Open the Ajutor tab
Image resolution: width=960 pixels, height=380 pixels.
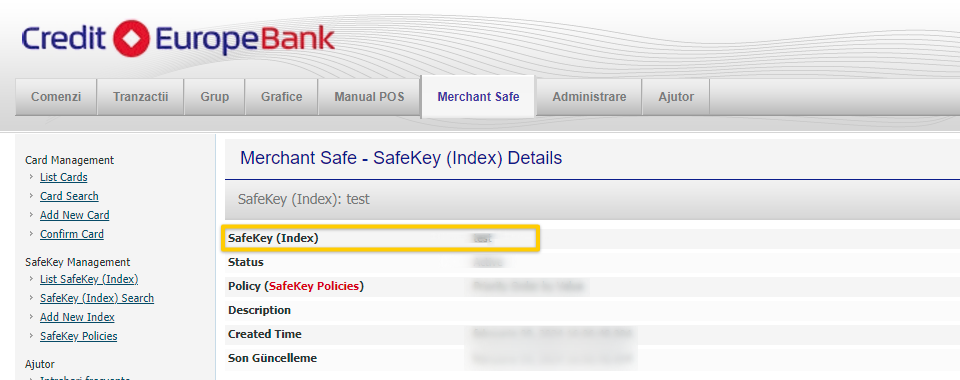coord(676,97)
